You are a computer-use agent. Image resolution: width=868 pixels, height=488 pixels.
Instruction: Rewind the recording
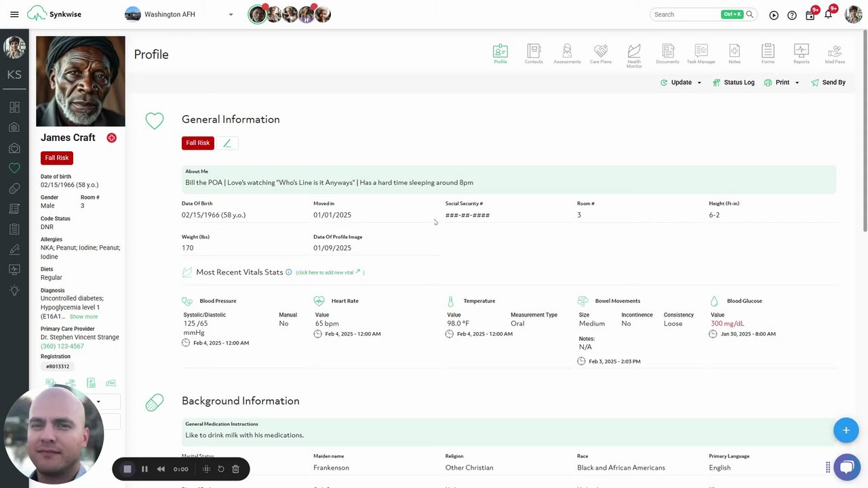[161, 469]
